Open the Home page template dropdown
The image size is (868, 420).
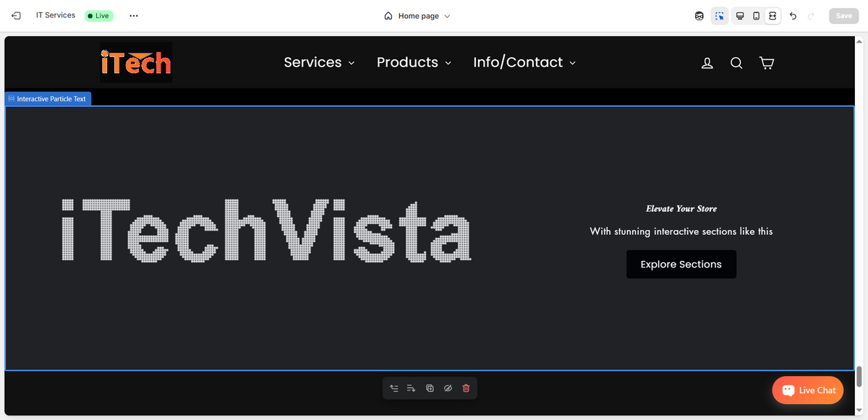417,16
